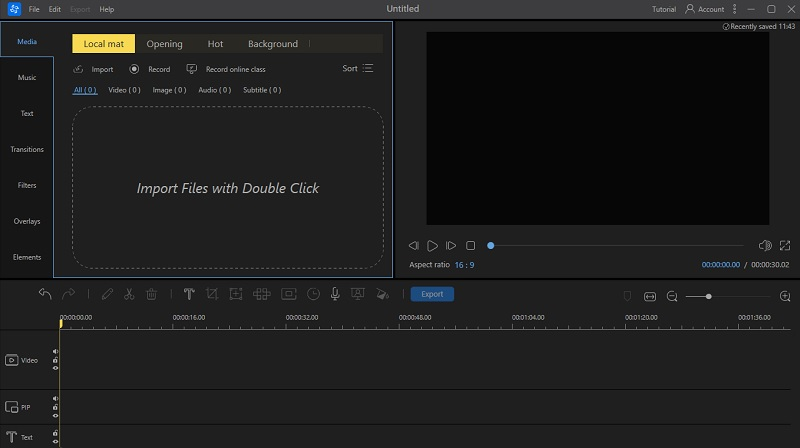Open the Filters sidebar panel

coord(27,185)
